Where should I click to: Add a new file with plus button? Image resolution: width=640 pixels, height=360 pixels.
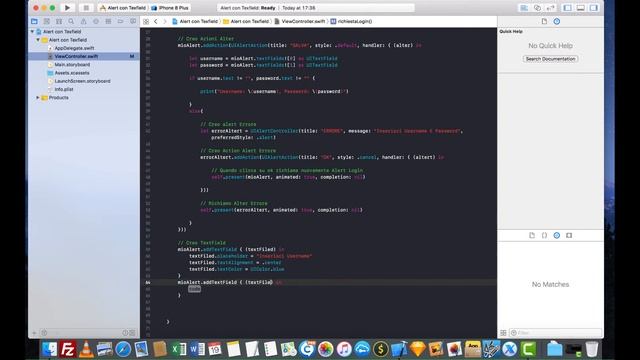(34, 333)
